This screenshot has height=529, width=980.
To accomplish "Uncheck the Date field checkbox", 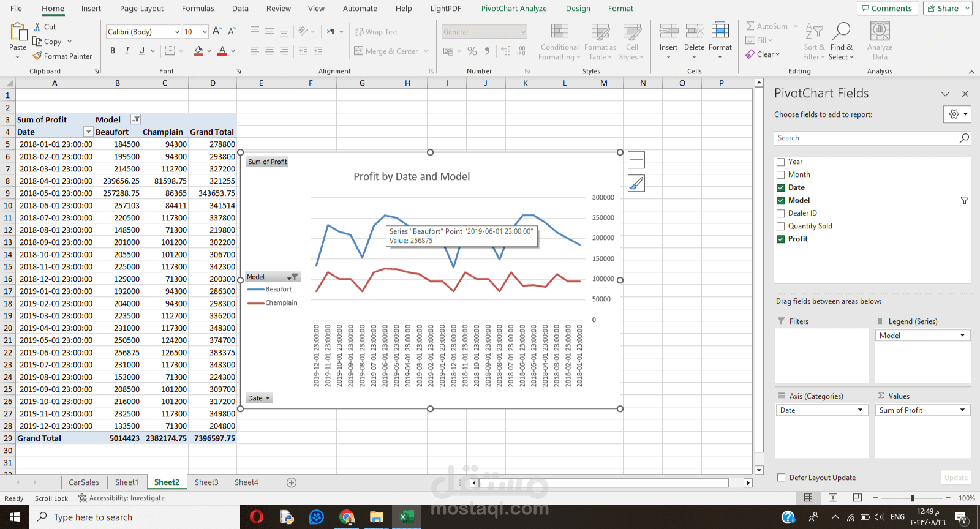I will (x=781, y=188).
